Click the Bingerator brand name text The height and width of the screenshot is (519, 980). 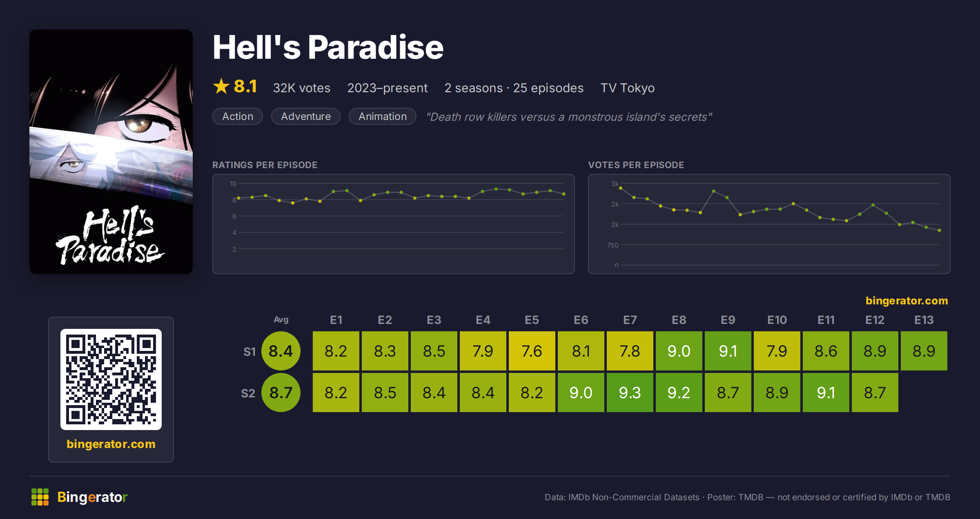pos(92,497)
